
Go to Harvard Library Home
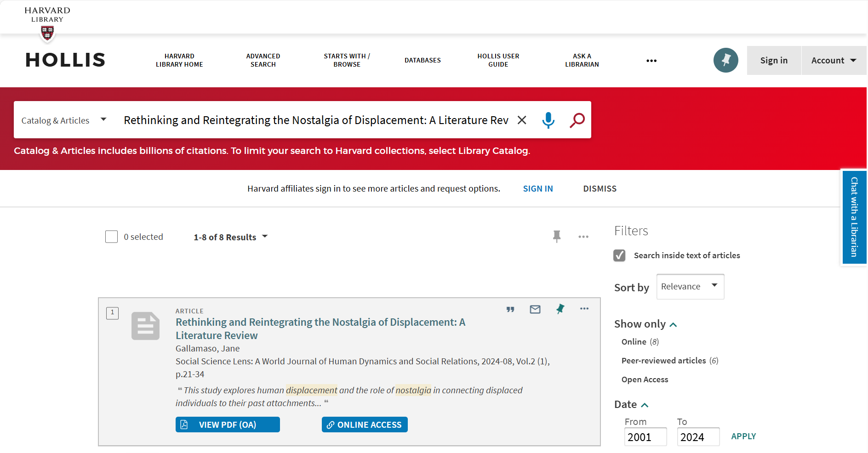pyautogui.click(x=179, y=60)
